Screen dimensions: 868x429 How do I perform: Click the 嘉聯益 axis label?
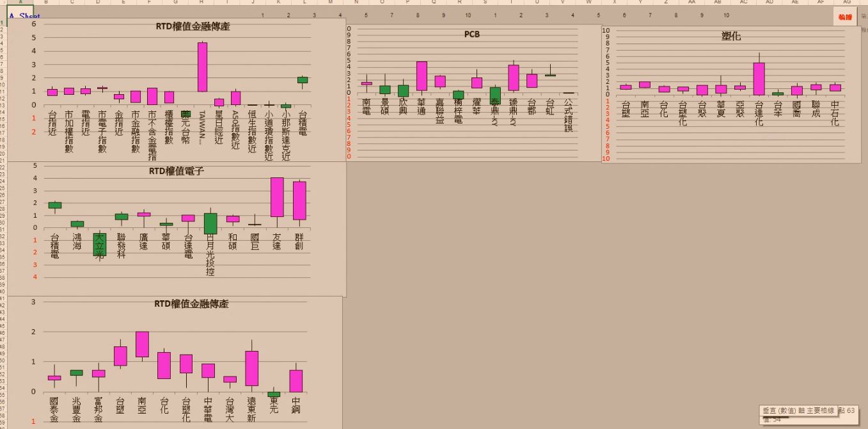click(x=440, y=111)
